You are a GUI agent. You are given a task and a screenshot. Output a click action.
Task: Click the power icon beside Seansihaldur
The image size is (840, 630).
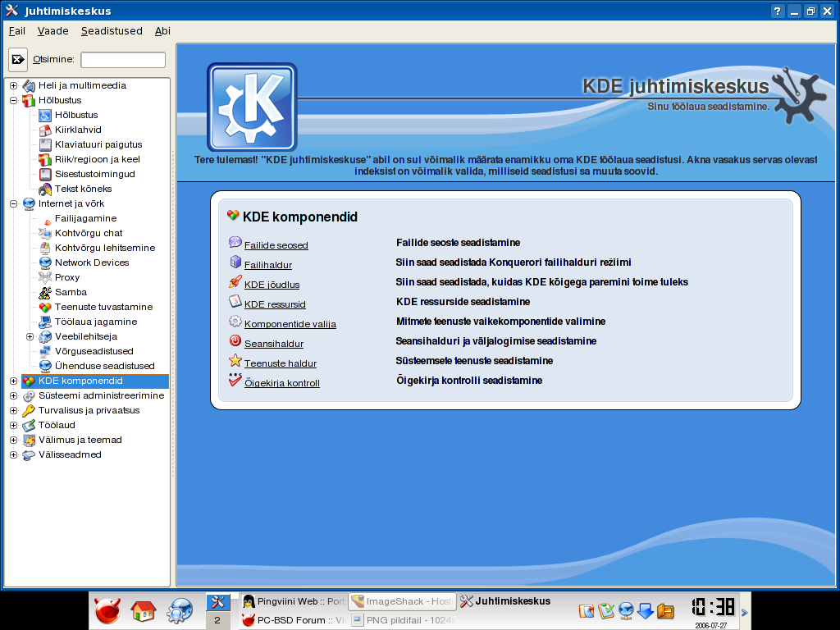(235, 340)
